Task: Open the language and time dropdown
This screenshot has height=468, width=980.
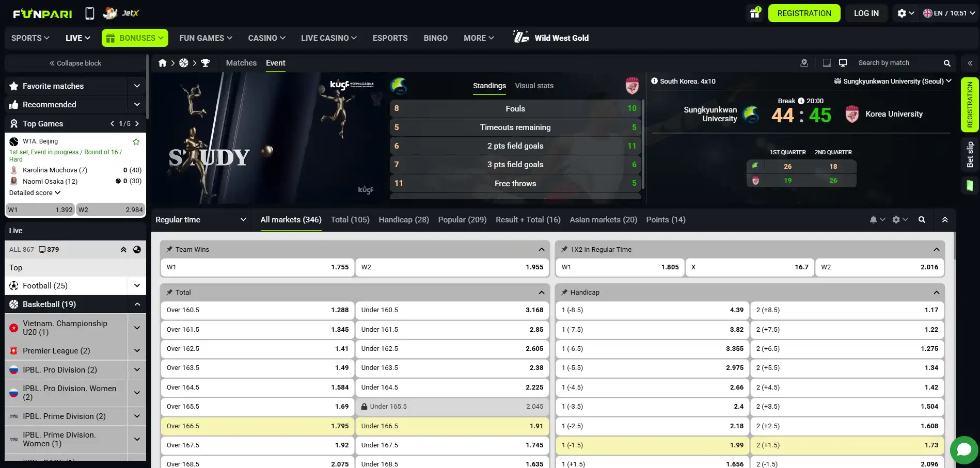Action: point(949,13)
